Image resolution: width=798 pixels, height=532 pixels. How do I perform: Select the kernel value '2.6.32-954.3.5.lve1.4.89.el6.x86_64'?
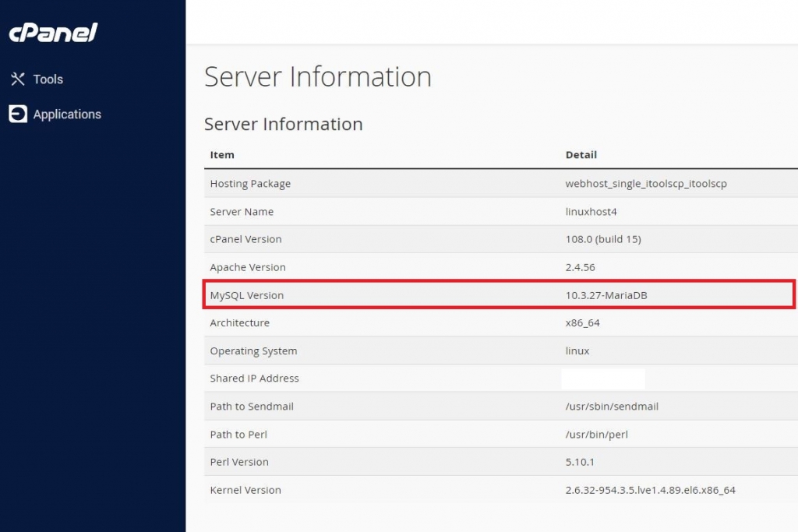click(x=651, y=490)
